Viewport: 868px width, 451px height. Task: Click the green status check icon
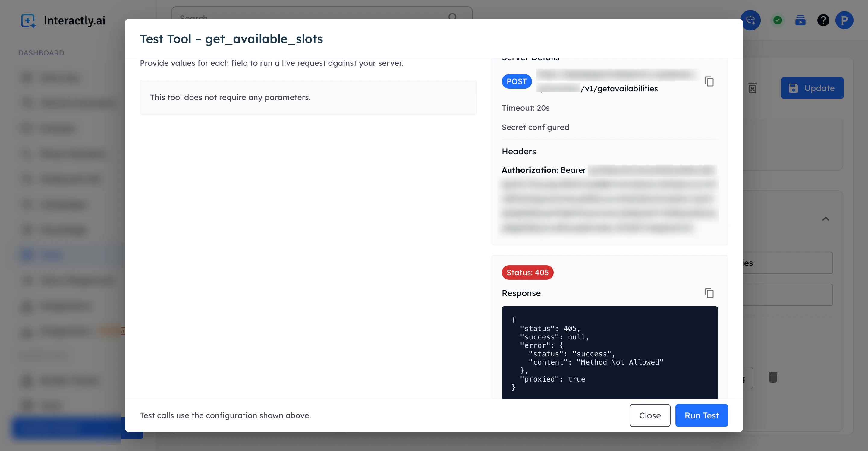pyautogui.click(x=777, y=20)
